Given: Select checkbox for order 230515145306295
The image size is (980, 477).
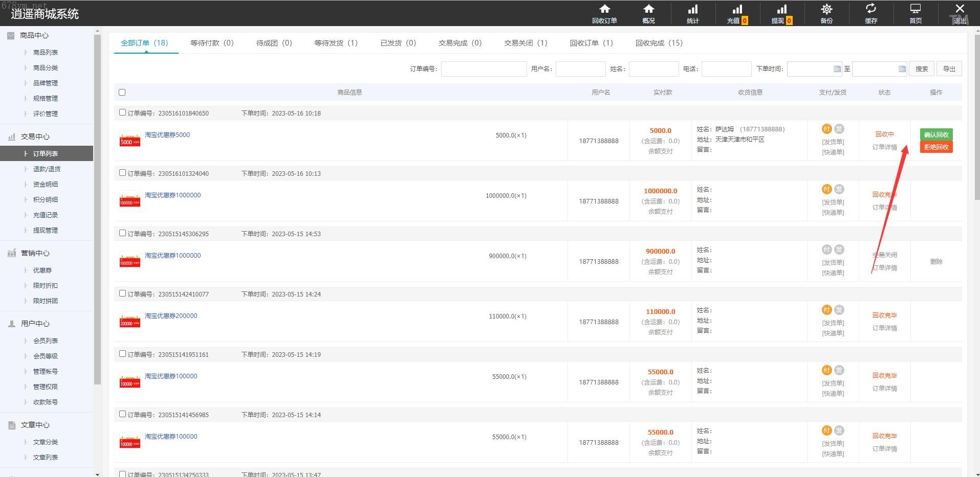Looking at the screenshot, I should pyautogui.click(x=122, y=233).
